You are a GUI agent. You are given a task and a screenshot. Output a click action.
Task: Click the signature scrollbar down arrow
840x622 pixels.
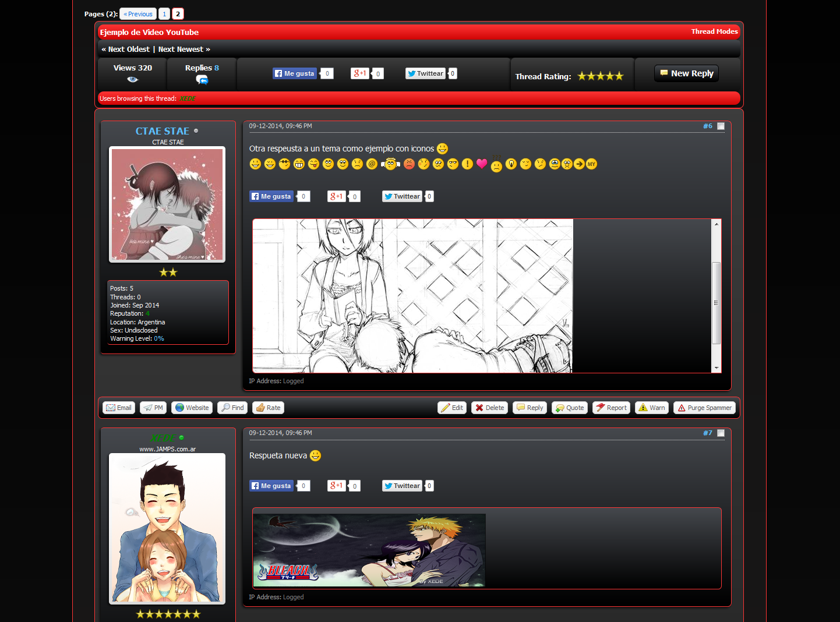(717, 368)
